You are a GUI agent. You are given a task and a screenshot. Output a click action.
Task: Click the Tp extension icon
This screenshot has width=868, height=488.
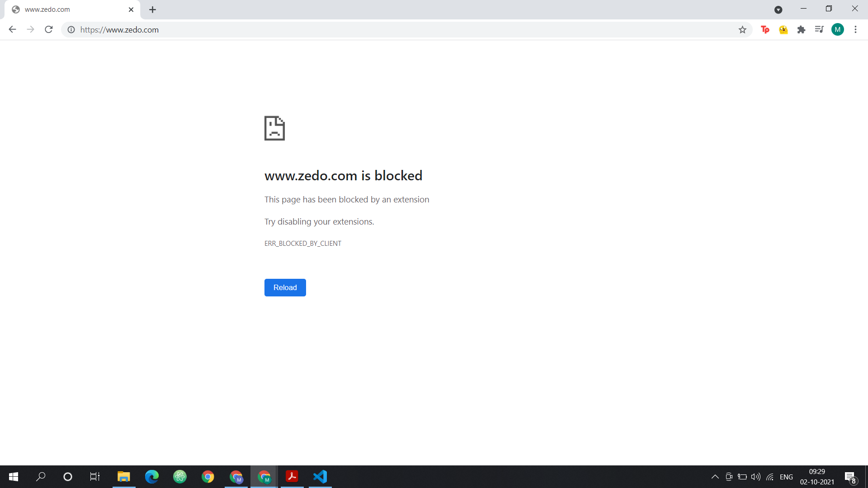point(765,29)
